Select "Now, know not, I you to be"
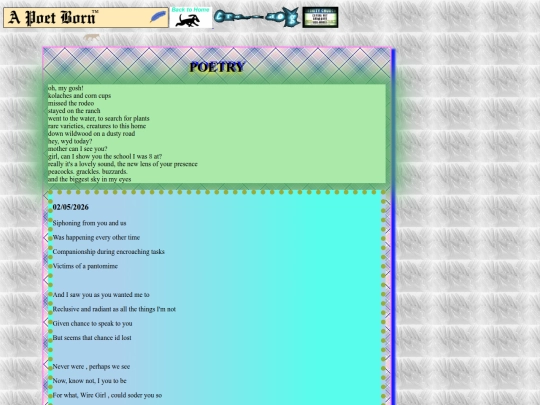 pos(90,381)
